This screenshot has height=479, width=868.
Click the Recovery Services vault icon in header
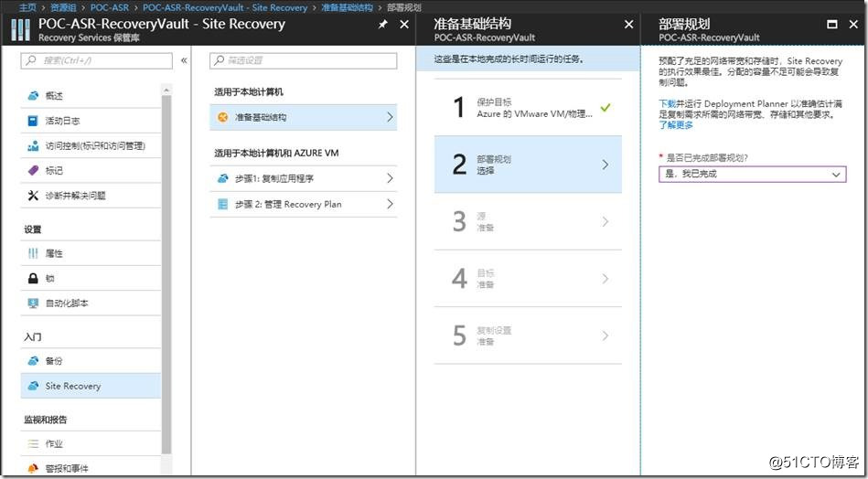point(20,29)
